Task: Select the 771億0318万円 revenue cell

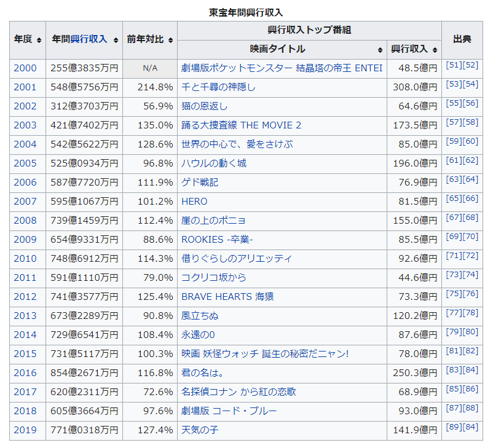Action: (x=84, y=430)
